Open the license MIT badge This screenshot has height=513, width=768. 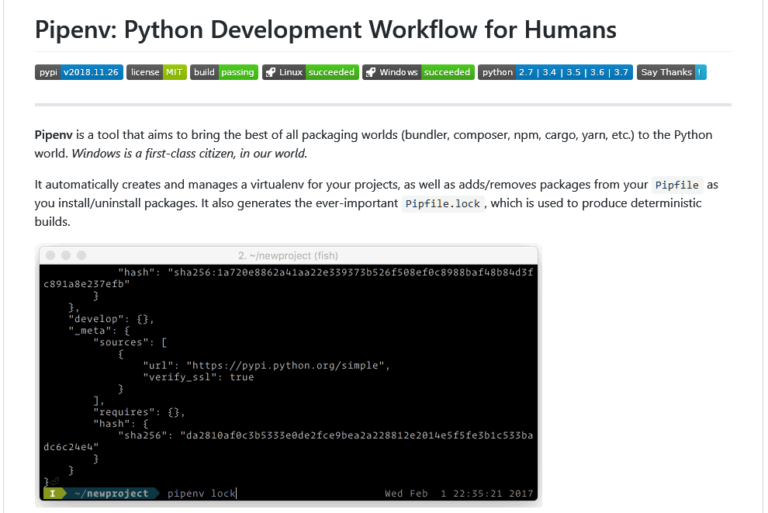coord(156,72)
